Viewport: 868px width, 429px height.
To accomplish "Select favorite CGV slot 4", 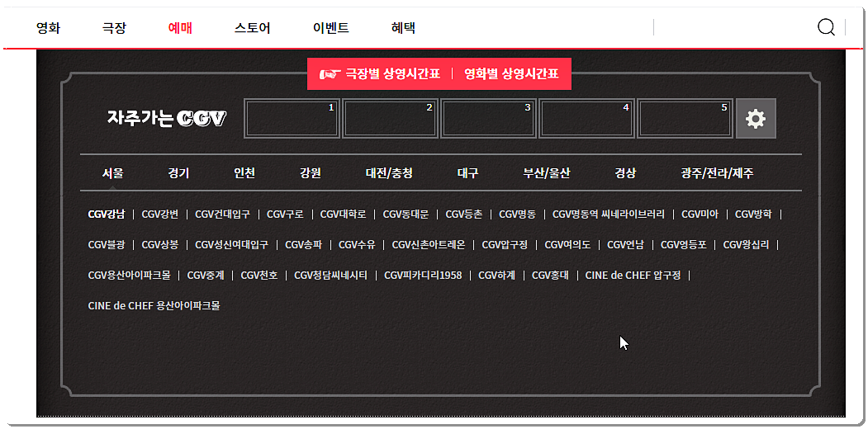I will click(586, 118).
